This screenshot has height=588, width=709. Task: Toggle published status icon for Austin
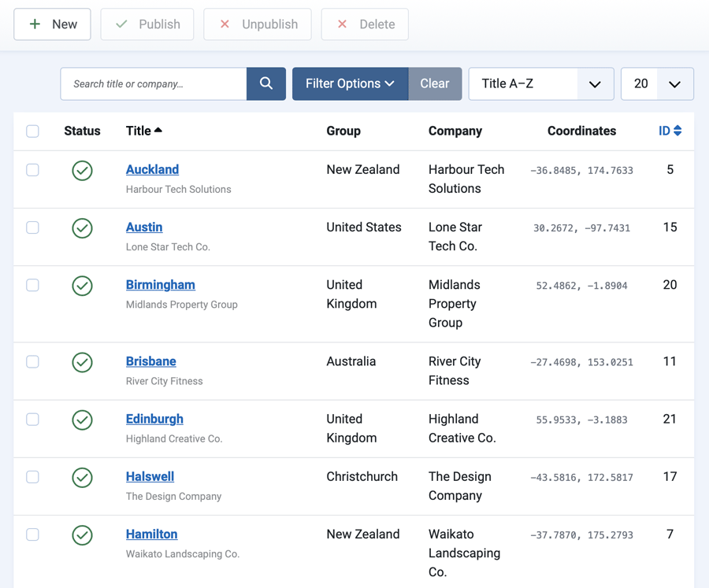coord(82,228)
